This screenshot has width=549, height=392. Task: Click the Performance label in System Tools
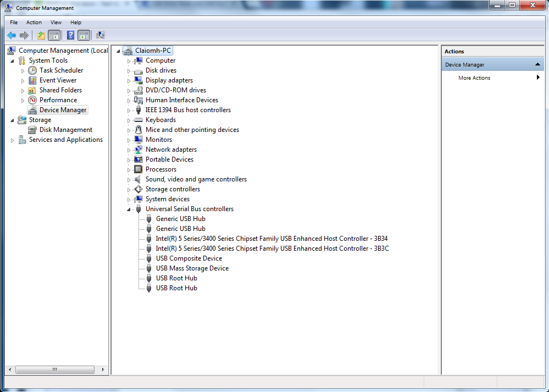(x=58, y=100)
